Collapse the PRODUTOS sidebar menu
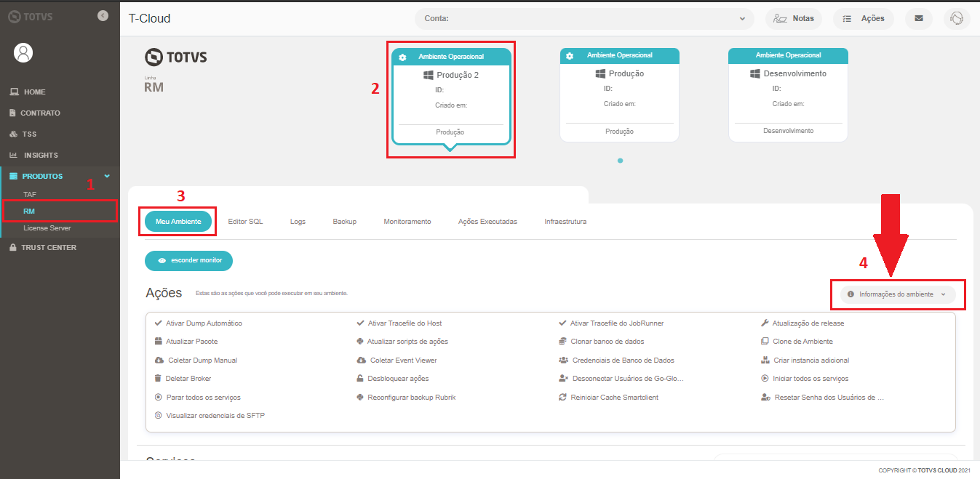This screenshot has width=980, height=479. tap(106, 176)
